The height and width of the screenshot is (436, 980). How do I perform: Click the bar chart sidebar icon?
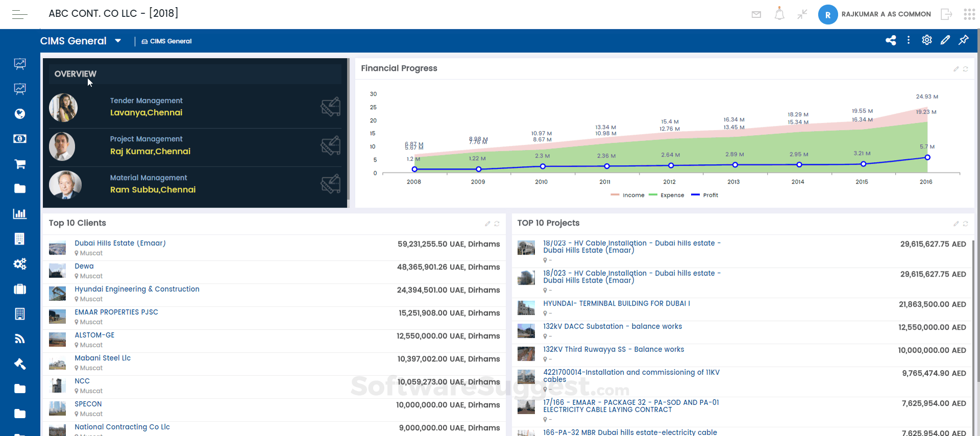[x=20, y=214]
